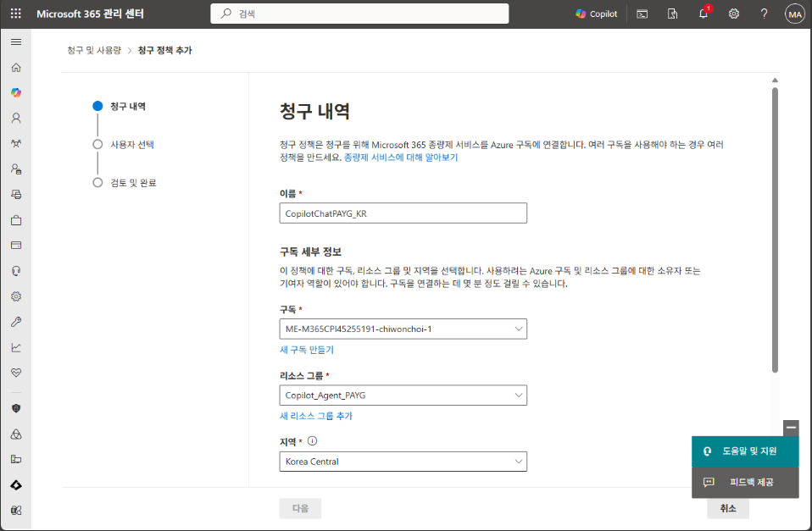812x531 pixels.
Task: Click 새 리소스 그룹 추가 link
Action: point(316,416)
